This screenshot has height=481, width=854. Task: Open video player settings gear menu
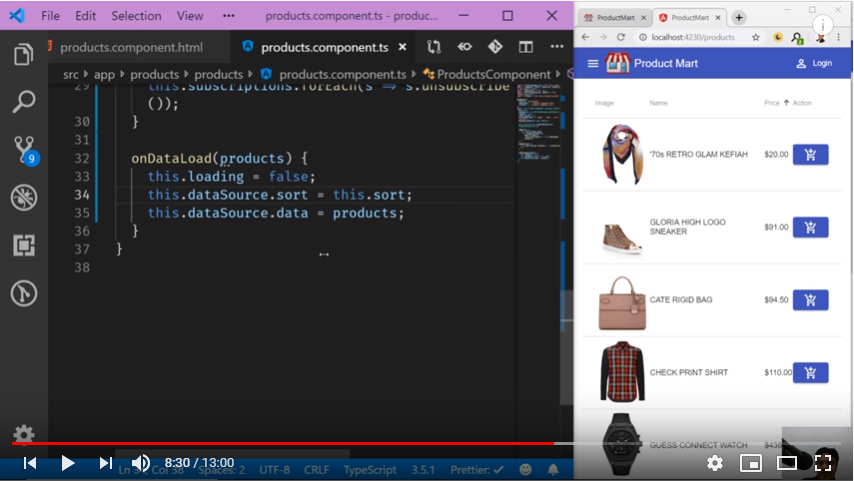click(x=714, y=463)
